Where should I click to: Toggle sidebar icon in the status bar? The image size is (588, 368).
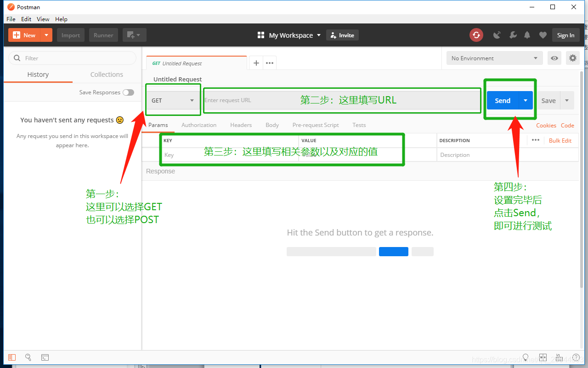click(x=12, y=357)
